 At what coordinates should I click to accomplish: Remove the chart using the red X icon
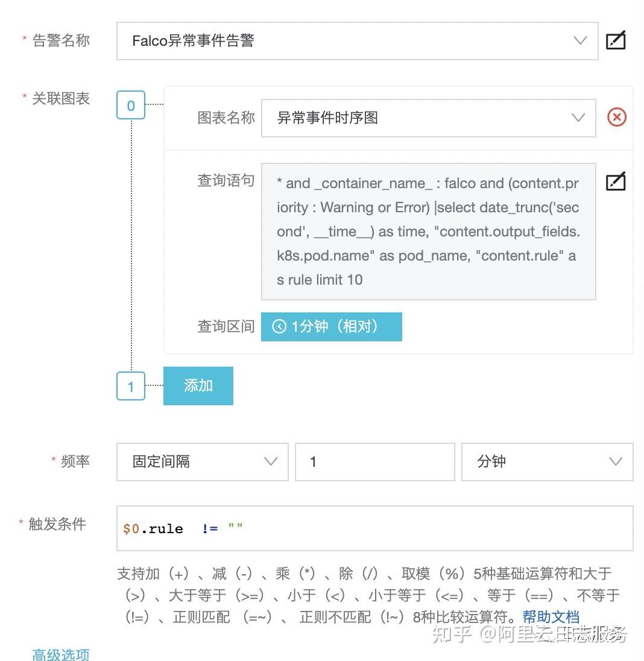(x=617, y=118)
